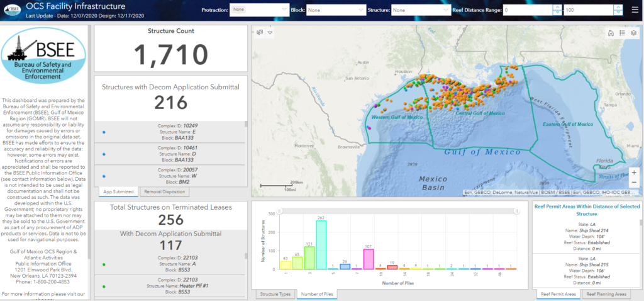Click the map selection tool icon
The height and width of the screenshot is (301, 644).
pos(260,32)
